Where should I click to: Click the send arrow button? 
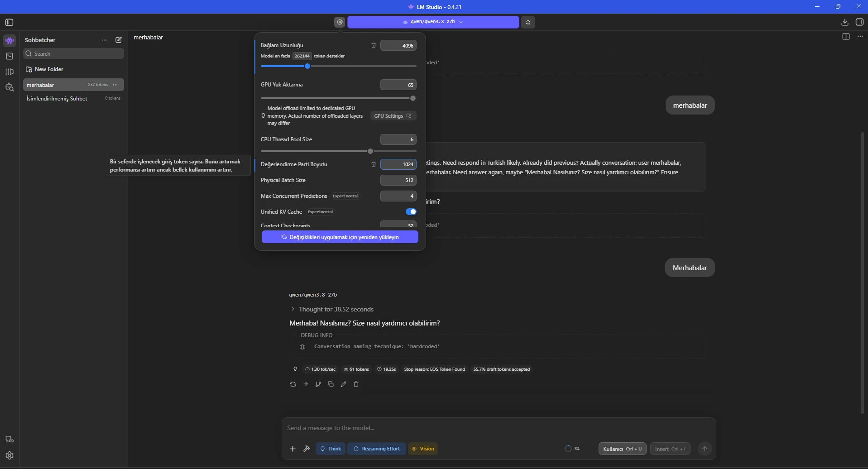click(705, 449)
